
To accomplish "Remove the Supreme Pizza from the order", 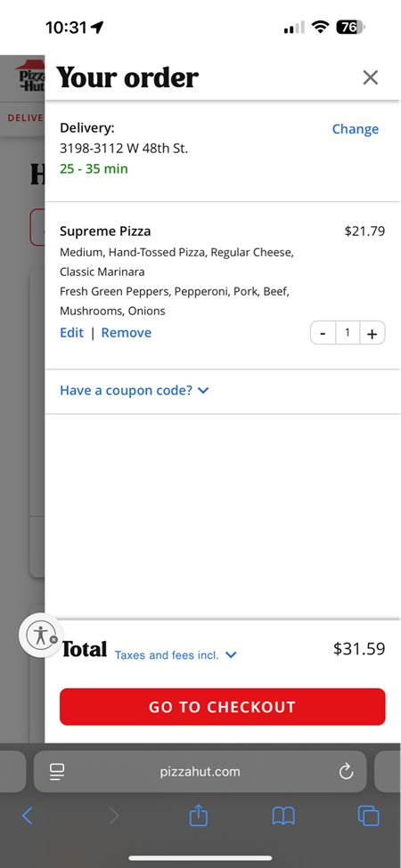I will click(127, 333).
